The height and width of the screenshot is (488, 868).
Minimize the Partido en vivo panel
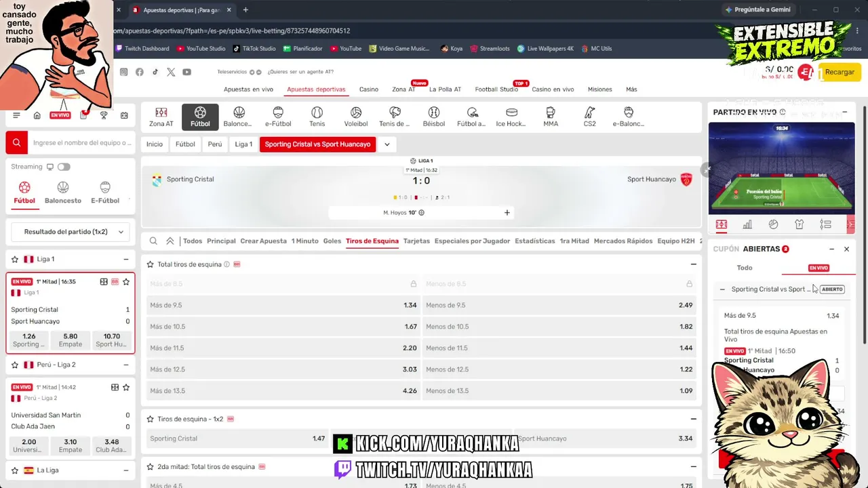point(845,112)
